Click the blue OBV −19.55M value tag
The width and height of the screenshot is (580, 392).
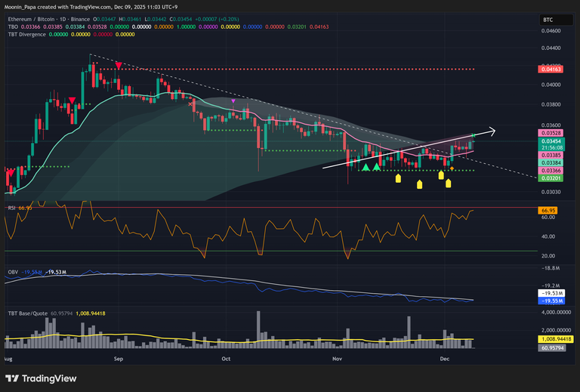(552, 300)
